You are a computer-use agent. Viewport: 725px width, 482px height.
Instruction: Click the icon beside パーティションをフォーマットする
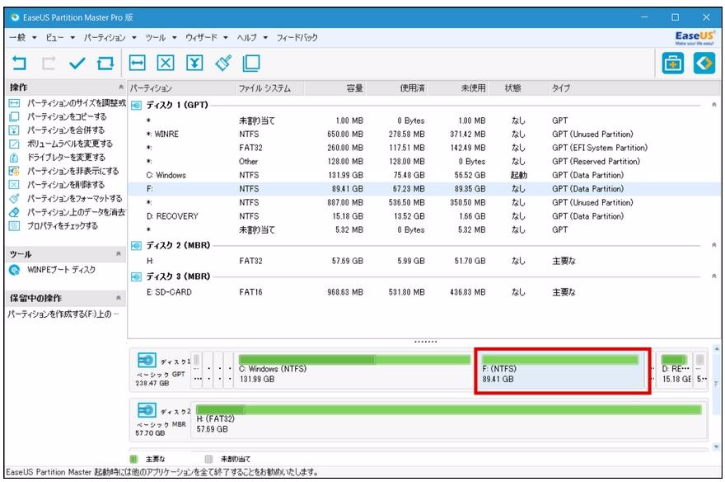click(14, 198)
